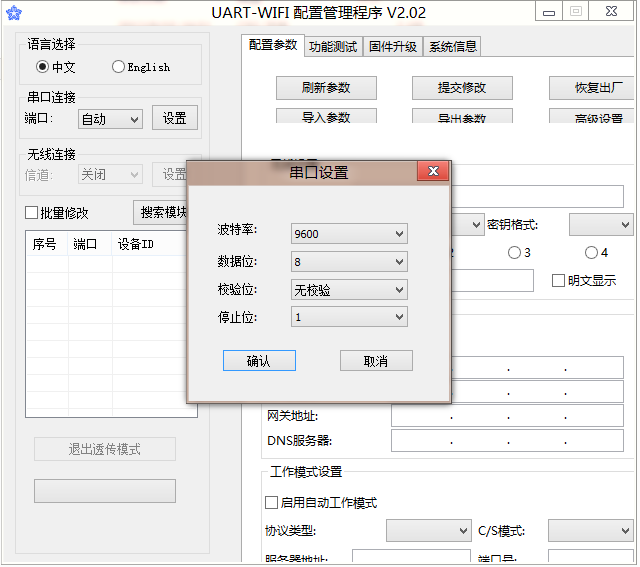Click the 刷新参数 button

[x=326, y=88]
